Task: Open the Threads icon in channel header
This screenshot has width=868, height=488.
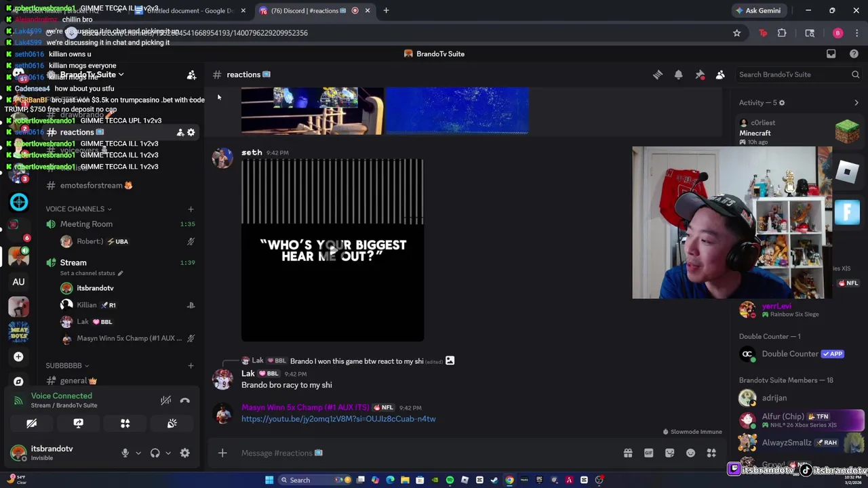Action: [x=658, y=75]
